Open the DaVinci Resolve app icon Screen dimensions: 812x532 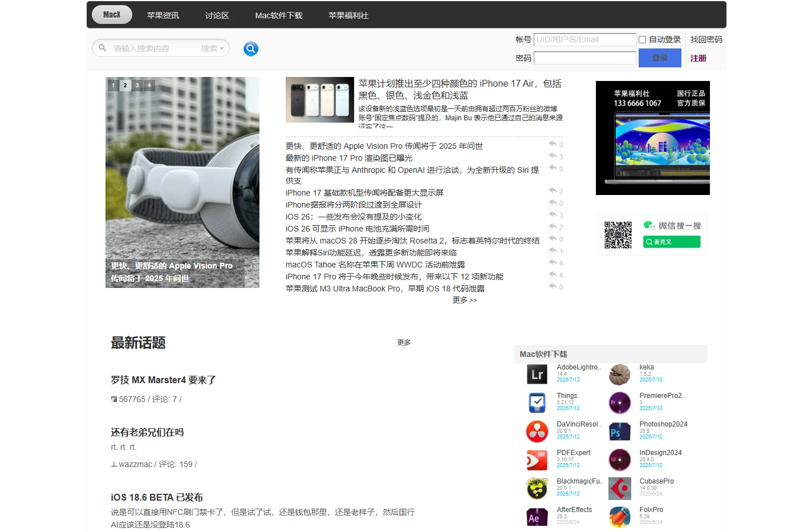tap(537, 431)
